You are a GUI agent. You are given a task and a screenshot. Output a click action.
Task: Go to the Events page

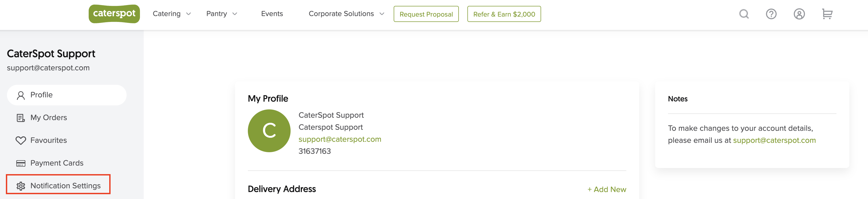click(272, 14)
